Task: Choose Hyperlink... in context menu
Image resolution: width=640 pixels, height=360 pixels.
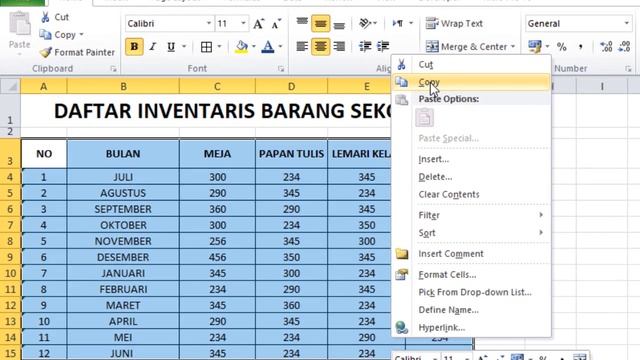Action: [x=471, y=327]
